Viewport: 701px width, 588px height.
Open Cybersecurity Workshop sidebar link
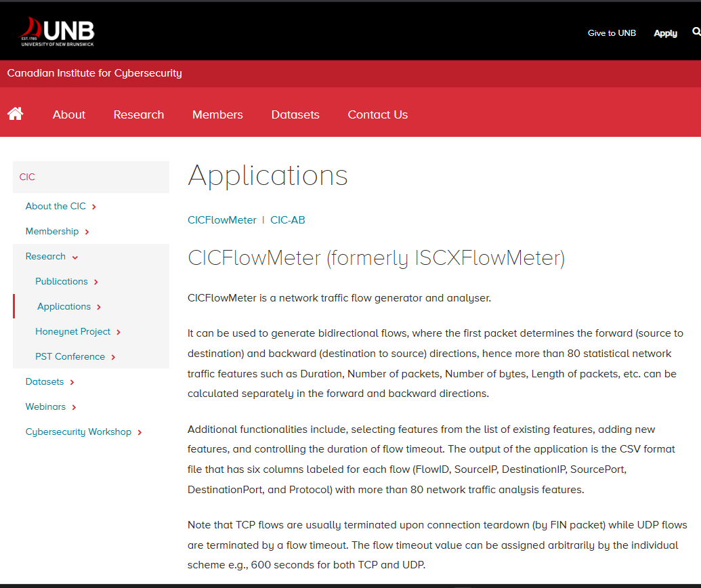pos(79,432)
